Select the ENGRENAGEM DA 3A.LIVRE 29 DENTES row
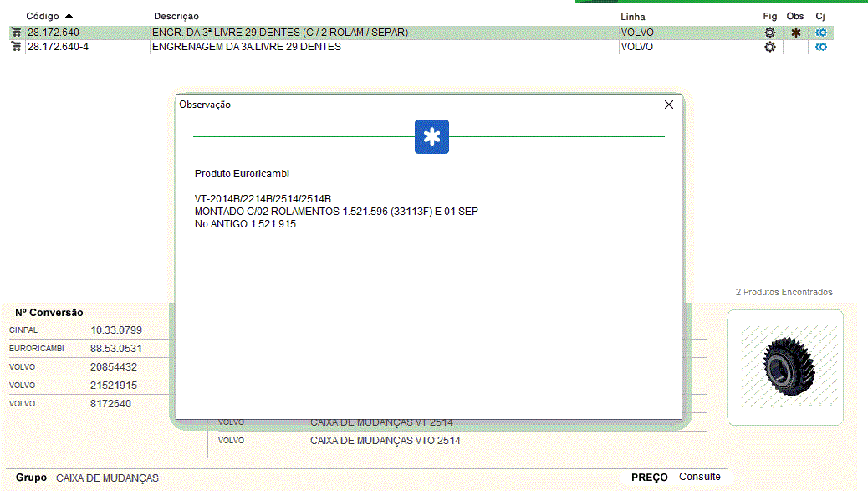This screenshot has height=501, width=868. pos(246,48)
